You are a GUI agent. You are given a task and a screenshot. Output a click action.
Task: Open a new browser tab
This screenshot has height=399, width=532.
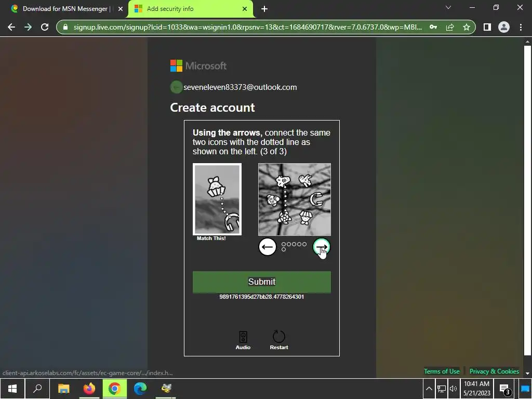pos(264,9)
